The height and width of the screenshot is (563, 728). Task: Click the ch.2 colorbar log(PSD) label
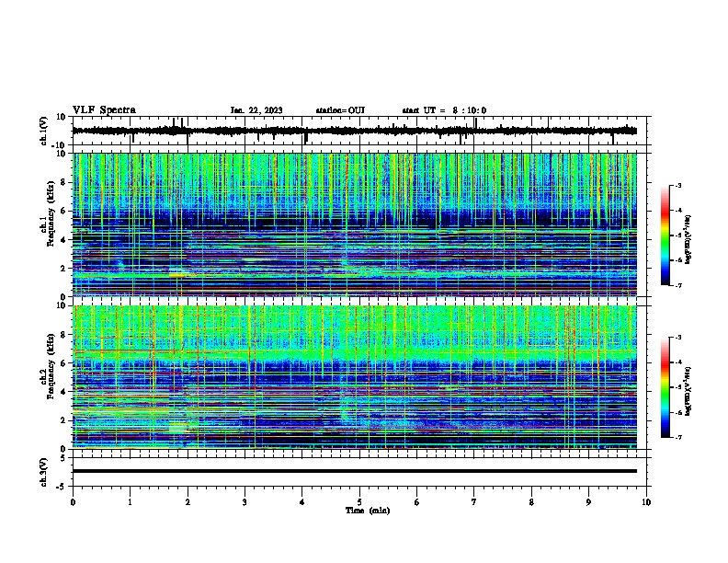coord(688,391)
